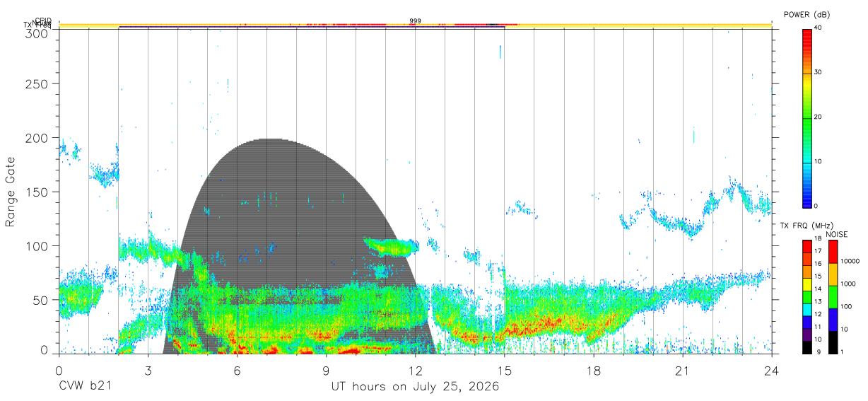This screenshot has width=868, height=401.
Task: Click the 21 tick on the UT hours axis
Action: [x=683, y=371]
